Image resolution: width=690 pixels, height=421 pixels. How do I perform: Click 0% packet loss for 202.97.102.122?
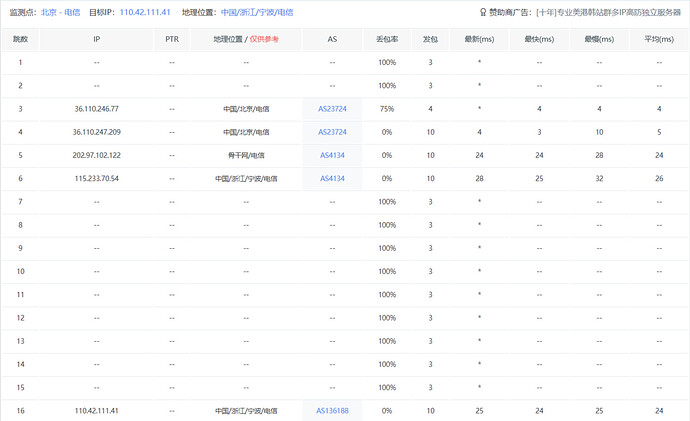(x=387, y=155)
